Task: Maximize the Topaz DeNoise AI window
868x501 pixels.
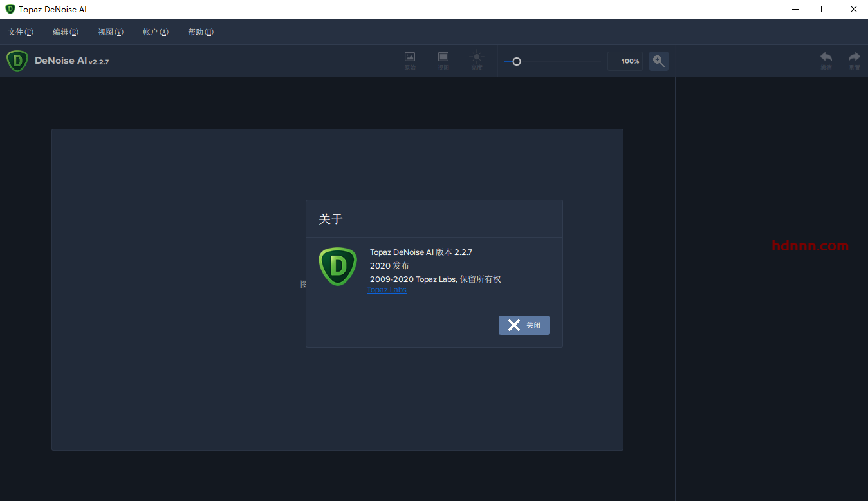Action: (x=824, y=9)
